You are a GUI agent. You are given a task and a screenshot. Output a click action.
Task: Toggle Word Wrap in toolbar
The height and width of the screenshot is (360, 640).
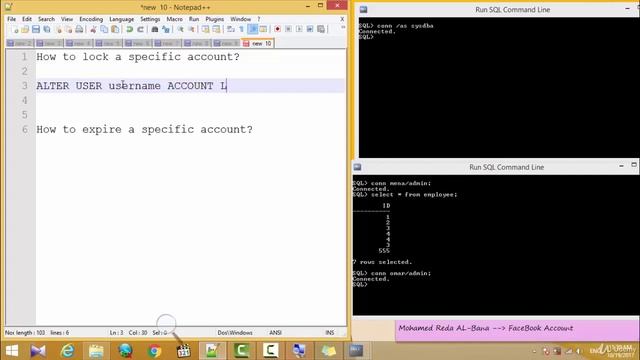[231, 29]
